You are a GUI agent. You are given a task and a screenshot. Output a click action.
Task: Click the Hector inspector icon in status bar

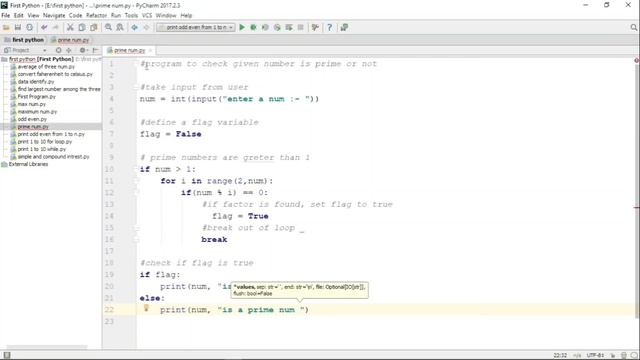click(x=623, y=356)
